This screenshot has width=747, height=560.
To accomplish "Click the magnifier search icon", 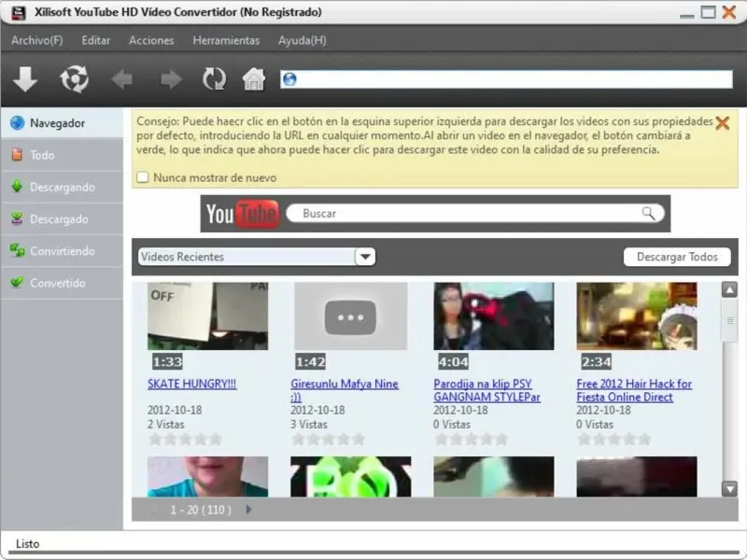I will point(648,213).
